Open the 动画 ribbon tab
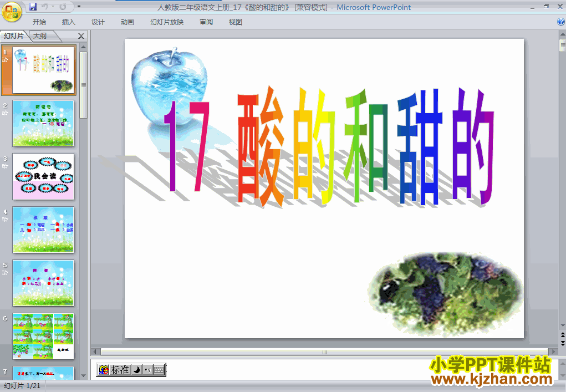 pos(127,22)
